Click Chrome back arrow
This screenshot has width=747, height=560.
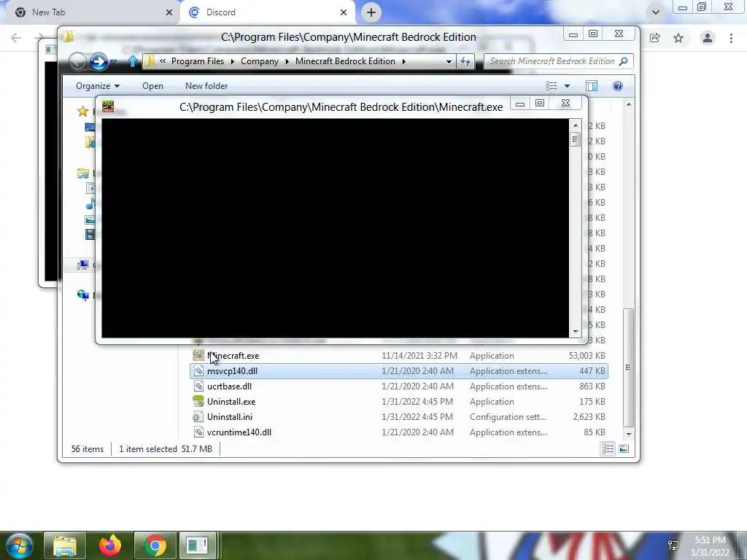tap(16, 38)
